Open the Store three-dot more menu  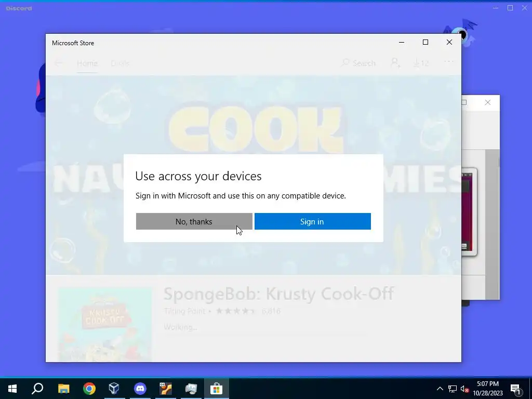click(x=448, y=62)
